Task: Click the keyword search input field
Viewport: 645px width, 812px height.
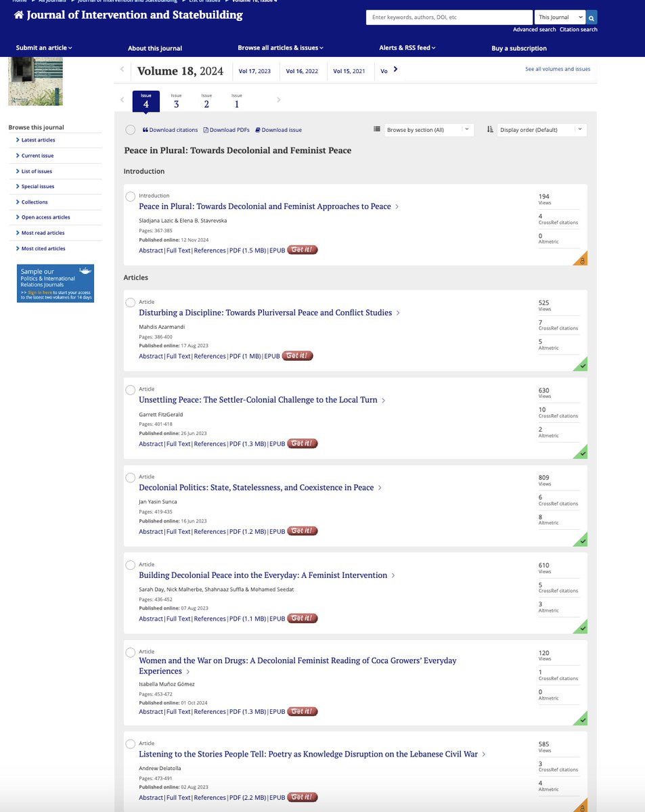Action: point(449,18)
